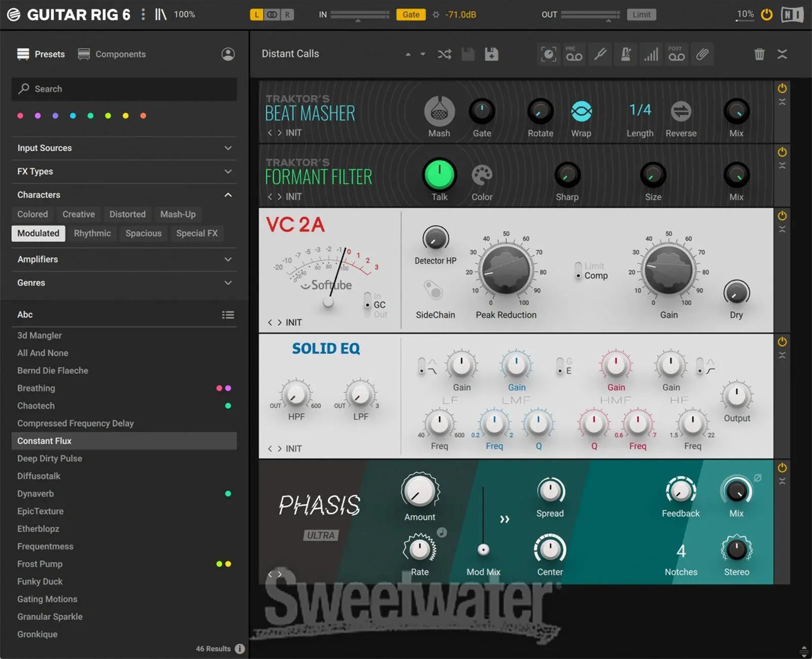Toggle Beat Masher power button
This screenshot has width=812, height=659.
click(x=782, y=88)
